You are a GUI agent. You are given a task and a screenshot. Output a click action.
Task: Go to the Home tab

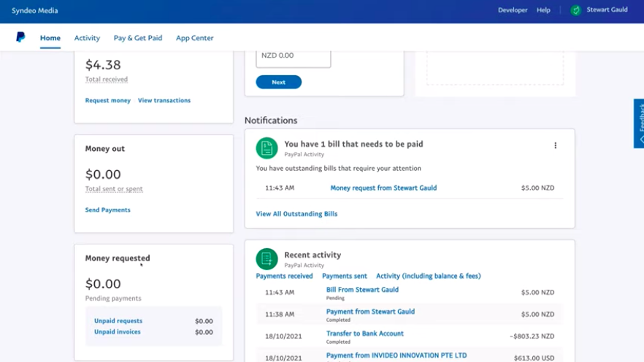[50, 38]
